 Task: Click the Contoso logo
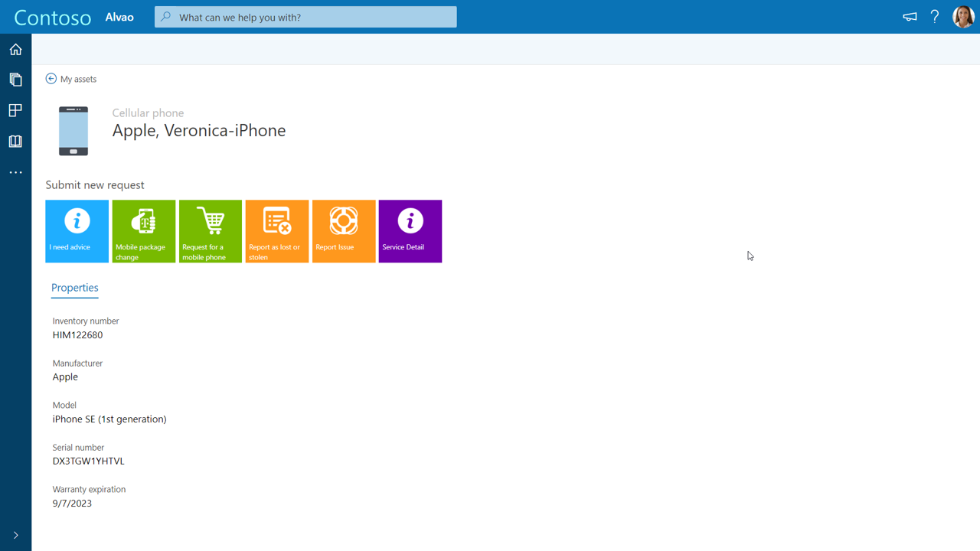click(53, 18)
